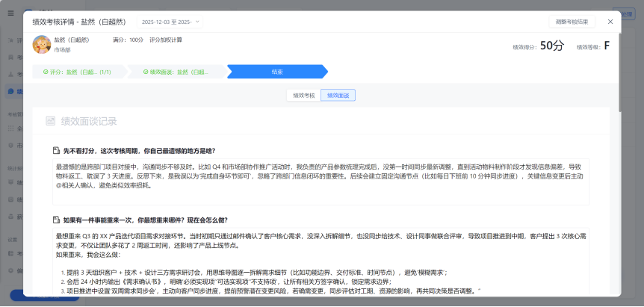The width and height of the screenshot is (644, 307).
Task: Click the document icon before 先不看打分 question
Action: 56,150
